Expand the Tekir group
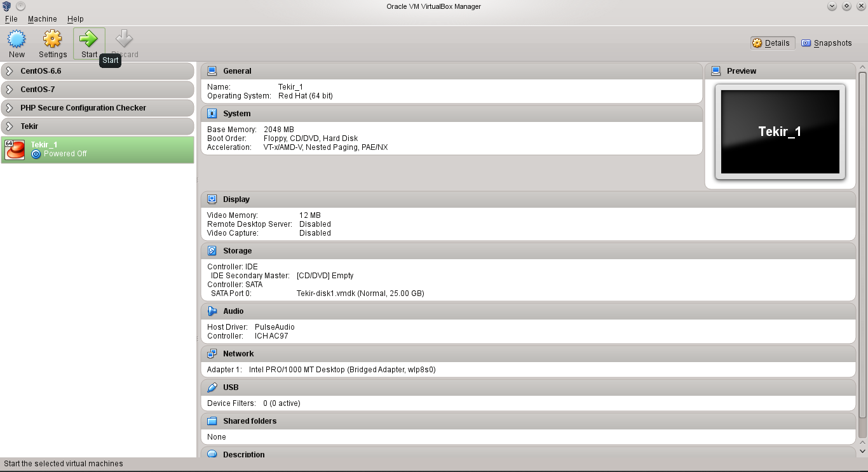This screenshot has width=868, height=472. point(10,126)
